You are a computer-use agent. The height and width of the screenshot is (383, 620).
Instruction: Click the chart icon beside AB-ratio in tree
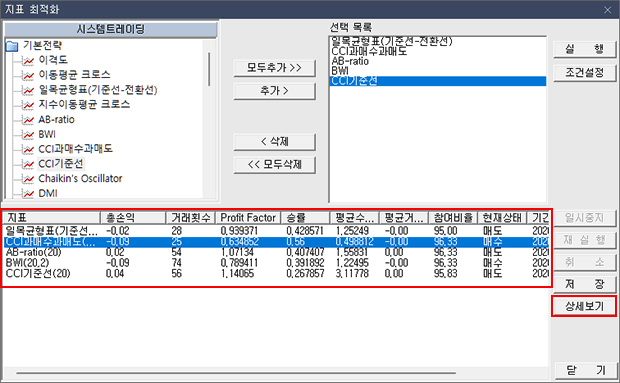28,120
